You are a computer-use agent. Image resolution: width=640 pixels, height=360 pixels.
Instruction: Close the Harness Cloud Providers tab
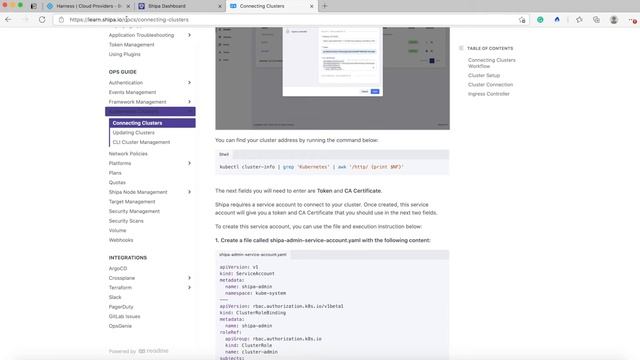pyautogui.click(x=128, y=6)
